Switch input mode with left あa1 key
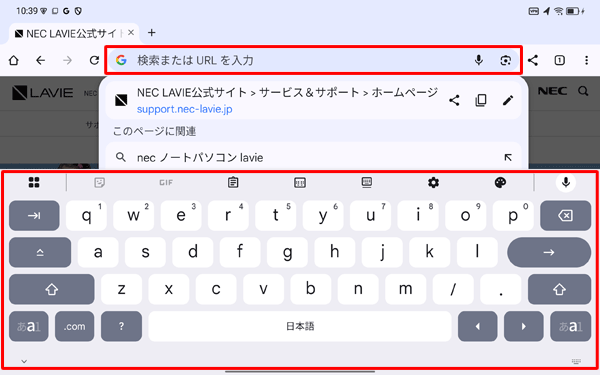The height and width of the screenshot is (375, 600). pos(29,326)
